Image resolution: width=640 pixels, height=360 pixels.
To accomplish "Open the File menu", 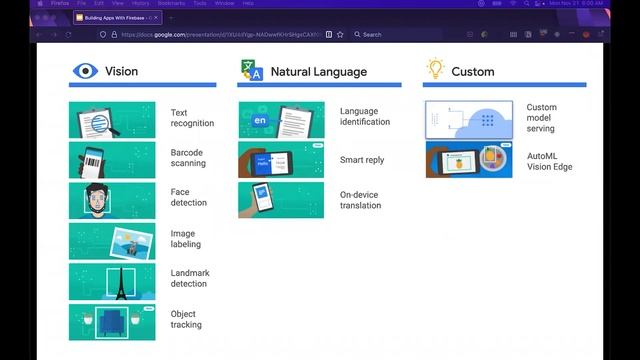I will [x=82, y=3].
